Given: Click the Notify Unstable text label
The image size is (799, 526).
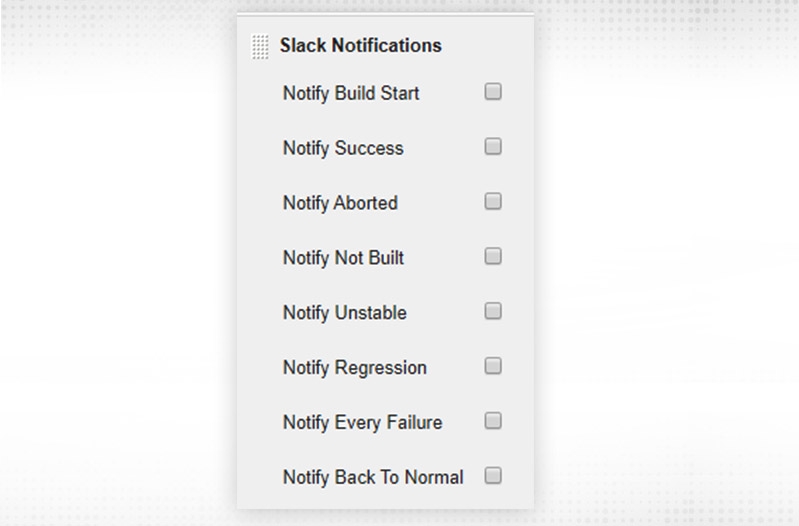Looking at the screenshot, I should (344, 313).
